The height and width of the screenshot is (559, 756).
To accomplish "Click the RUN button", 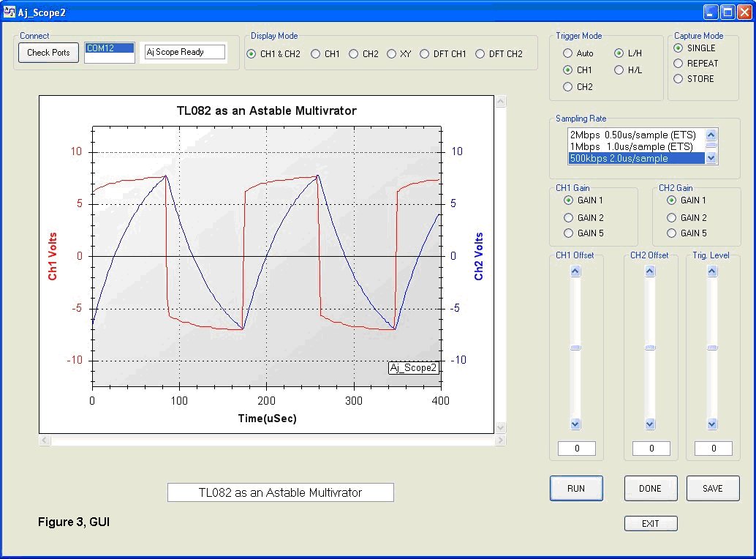I will pyautogui.click(x=576, y=488).
